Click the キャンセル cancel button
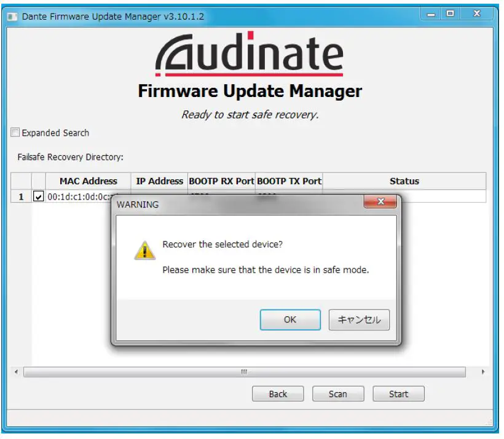504x439 pixels. coord(359,319)
